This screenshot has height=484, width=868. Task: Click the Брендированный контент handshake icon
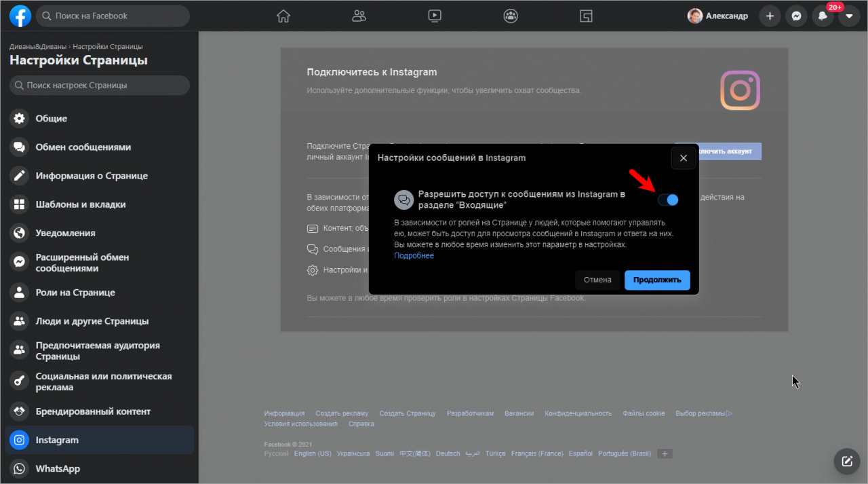click(20, 411)
